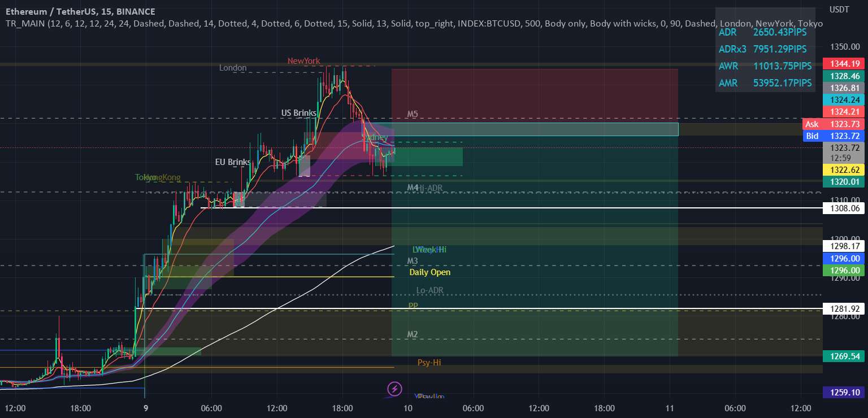Screen dimensions: 868x418
Task: Click the yellow 1322.62 price label
Action: click(x=844, y=169)
